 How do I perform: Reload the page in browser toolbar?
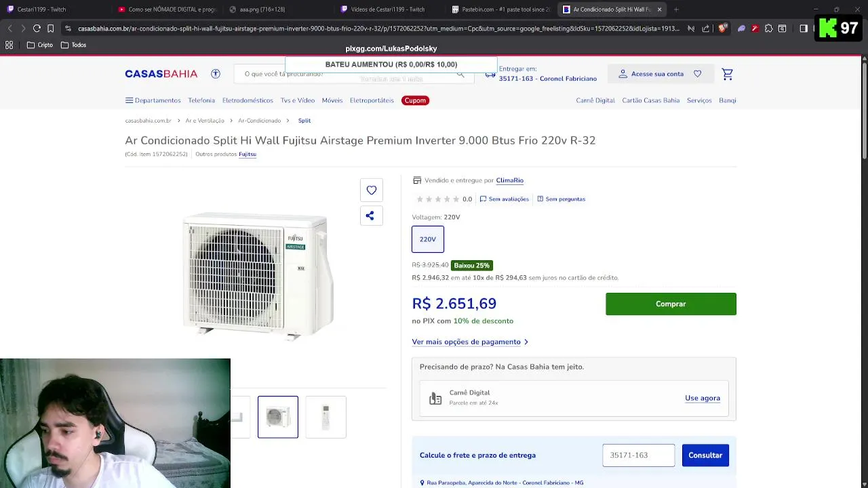(x=37, y=28)
